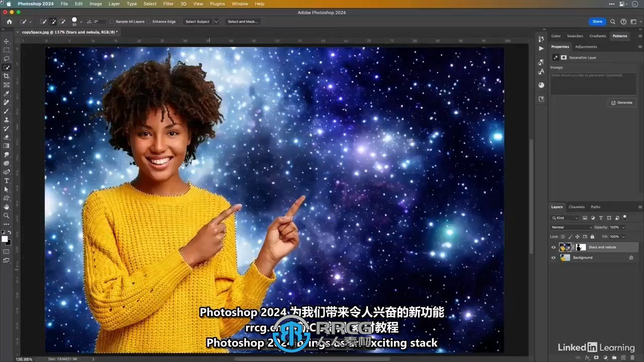The width and height of the screenshot is (644, 362).
Task: Select the Hand tool
Action: pos(7,207)
